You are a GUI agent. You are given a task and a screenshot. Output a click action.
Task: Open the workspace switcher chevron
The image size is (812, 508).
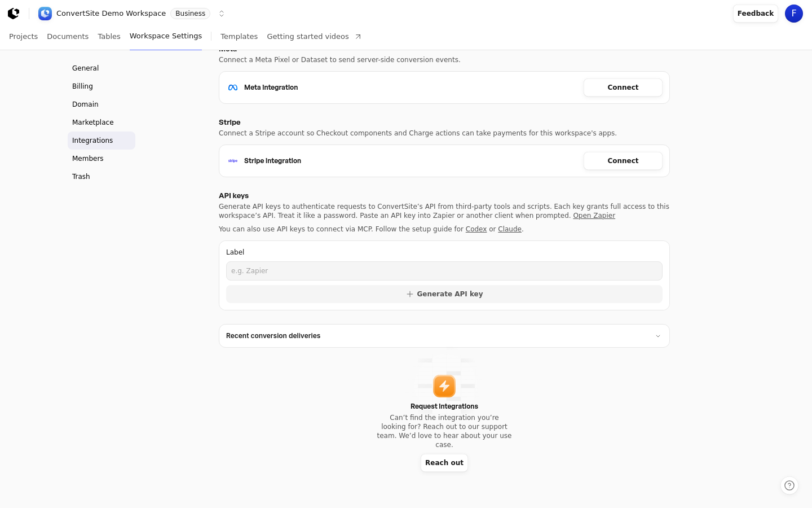click(x=222, y=14)
